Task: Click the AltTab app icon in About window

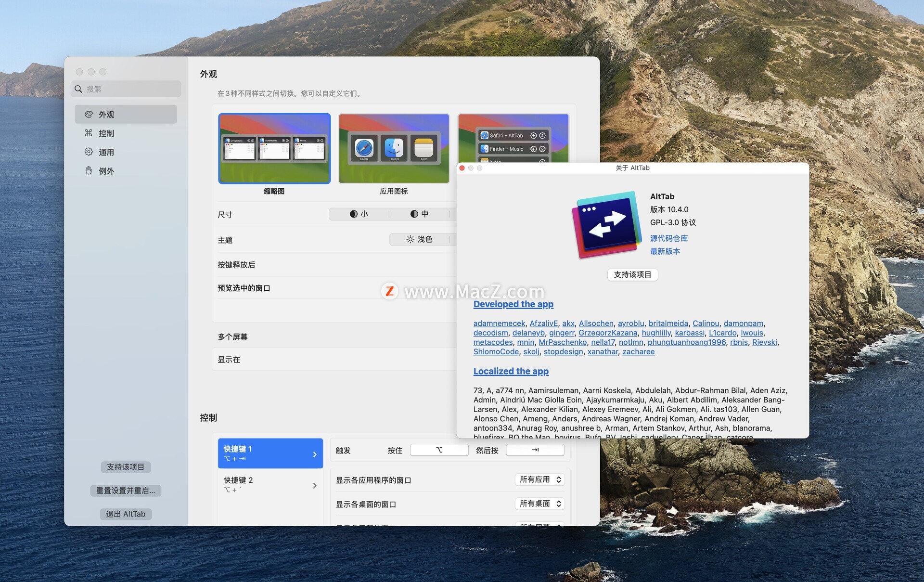Action: point(606,224)
